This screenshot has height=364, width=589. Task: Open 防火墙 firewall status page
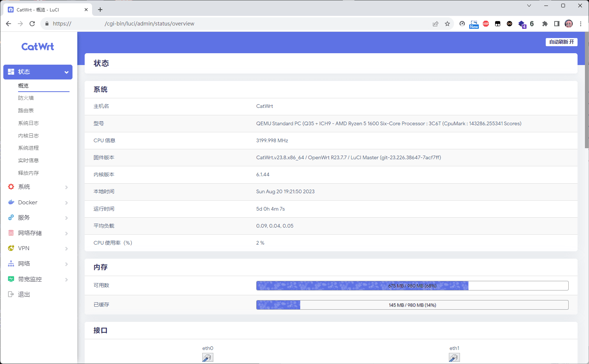[26, 98]
